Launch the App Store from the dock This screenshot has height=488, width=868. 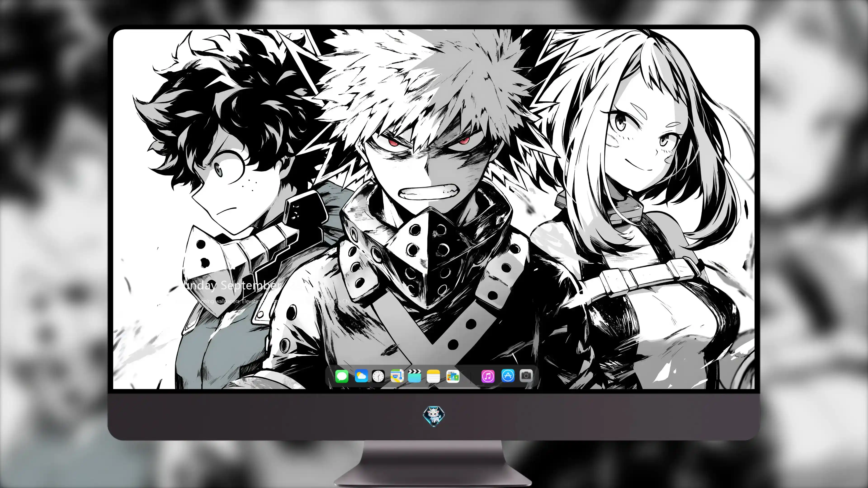coord(508,375)
